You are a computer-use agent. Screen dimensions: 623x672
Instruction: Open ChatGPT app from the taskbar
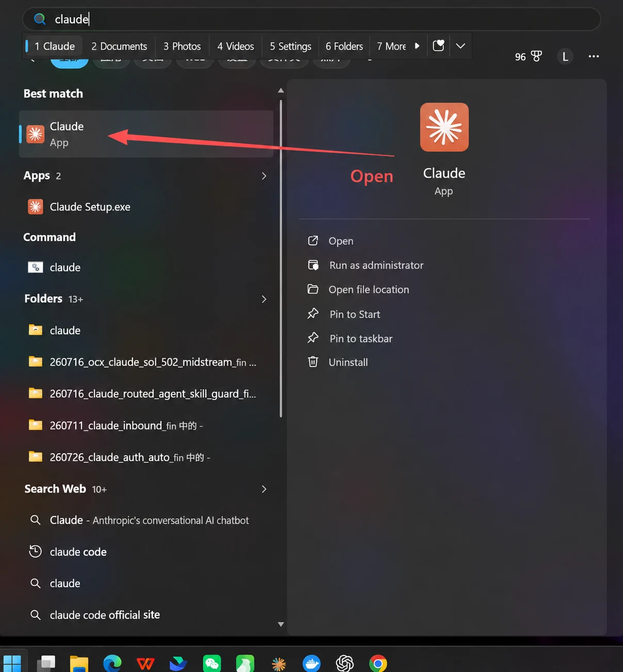tap(345, 663)
